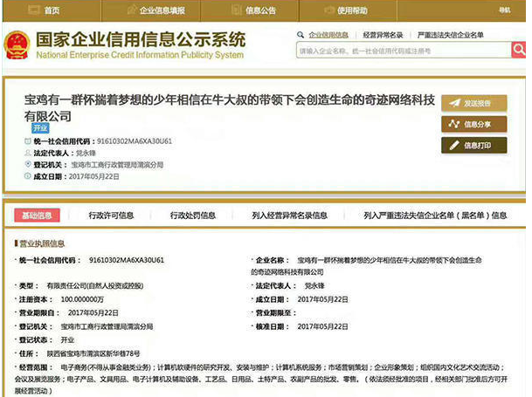Image resolution: width=532 pixels, height=397 pixels.
Task: Open the 列入严重违法失信企业名单(黑名单)信息 tab
Action: 434,215
